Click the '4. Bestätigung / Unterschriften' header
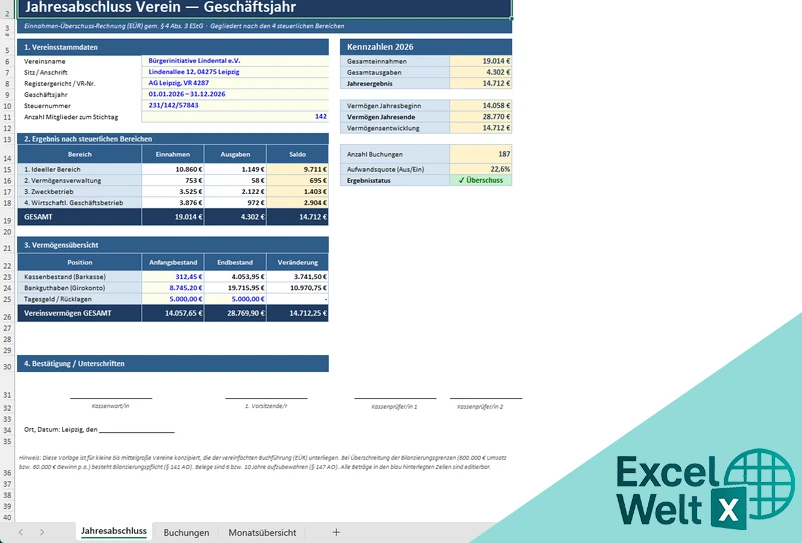802x543 pixels. 173,364
